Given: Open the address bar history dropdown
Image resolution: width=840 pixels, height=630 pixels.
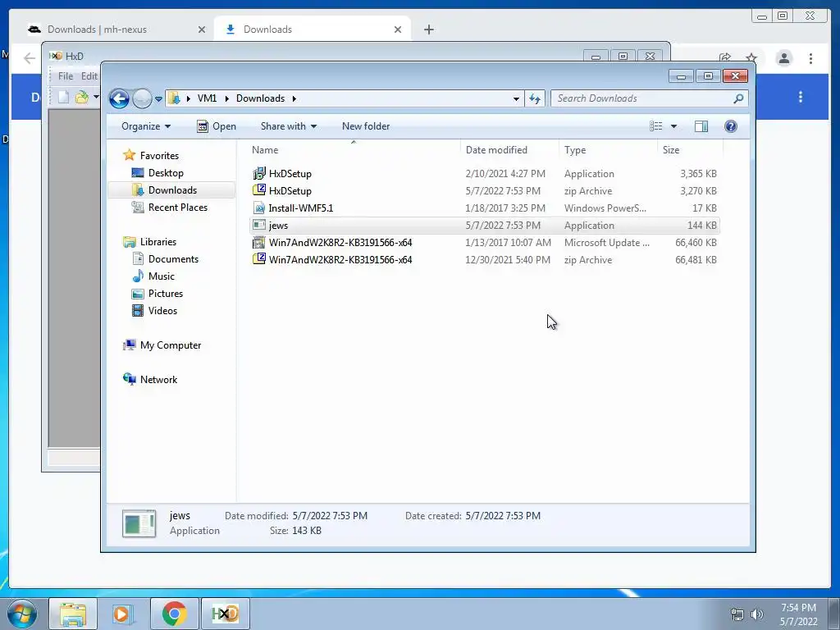Looking at the screenshot, I should point(516,98).
